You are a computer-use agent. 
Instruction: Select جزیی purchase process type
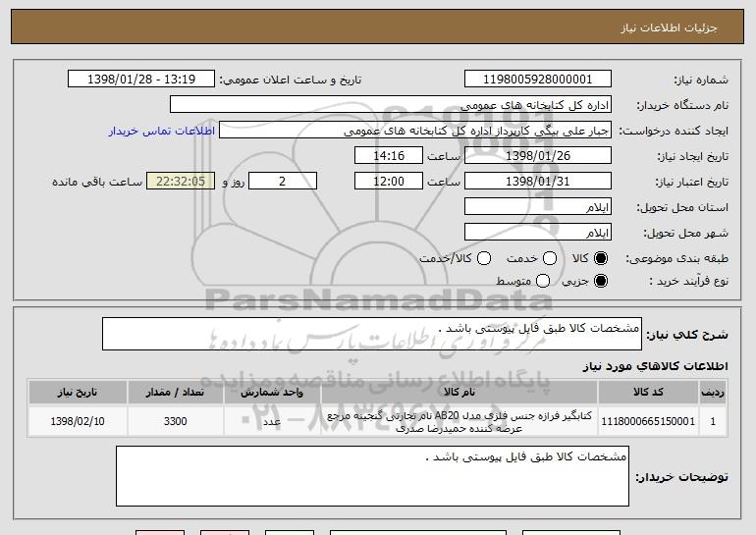[601, 282]
